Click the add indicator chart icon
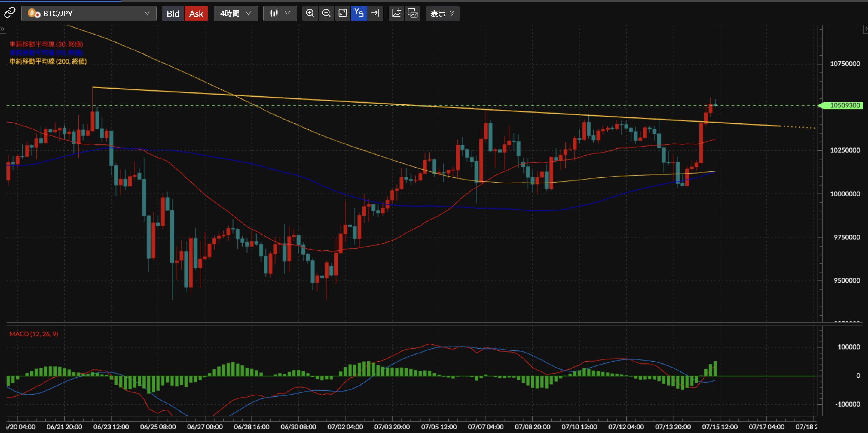The image size is (868, 433). click(x=396, y=14)
